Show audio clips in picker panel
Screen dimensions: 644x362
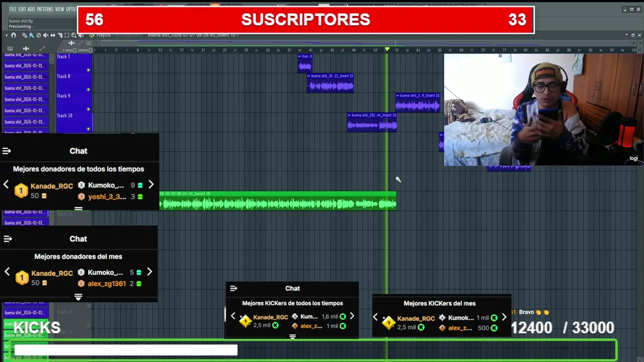click(26, 49)
